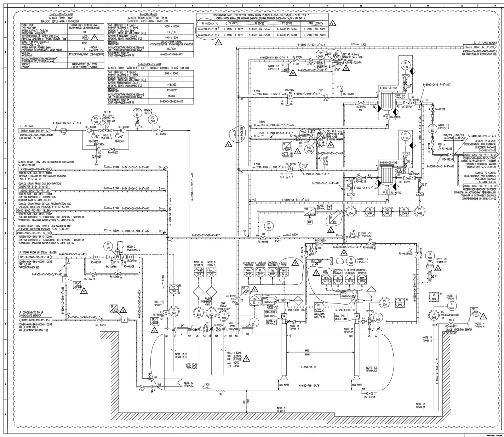Select the PI 511A pressure gauge bubble

coord(406,65)
